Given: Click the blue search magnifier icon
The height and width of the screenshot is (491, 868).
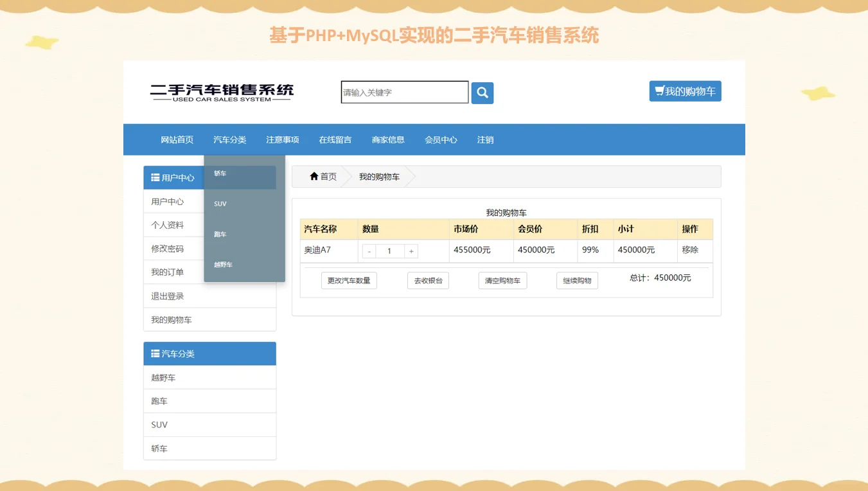Looking at the screenshot, I should coord(482,93).
